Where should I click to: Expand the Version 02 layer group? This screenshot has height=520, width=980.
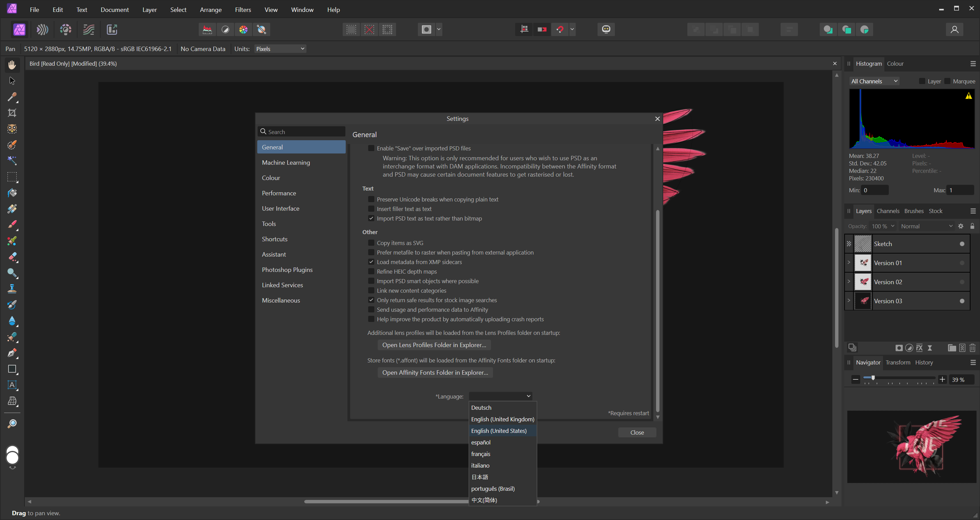pyautogui.click(x=849, y=281)
